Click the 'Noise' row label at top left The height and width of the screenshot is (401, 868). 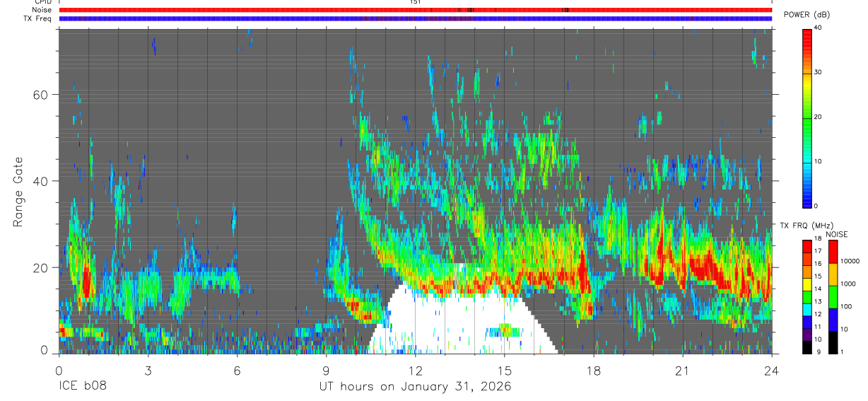point(42,10)
